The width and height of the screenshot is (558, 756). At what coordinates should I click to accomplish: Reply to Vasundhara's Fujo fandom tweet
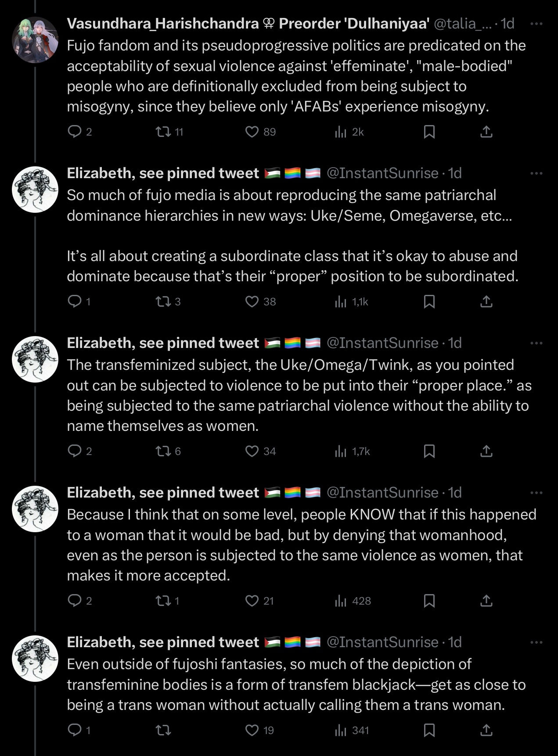pyautogui.click(x=75, y=132)
